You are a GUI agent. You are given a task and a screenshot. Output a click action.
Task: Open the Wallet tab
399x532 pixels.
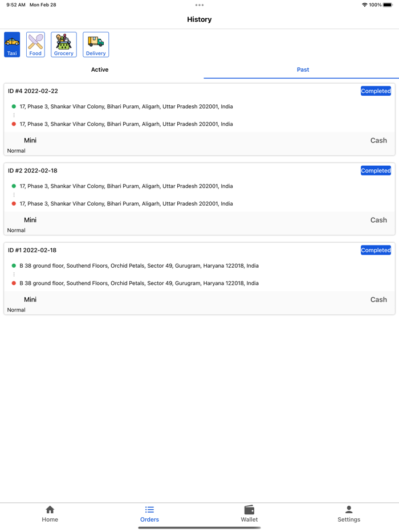249,513
